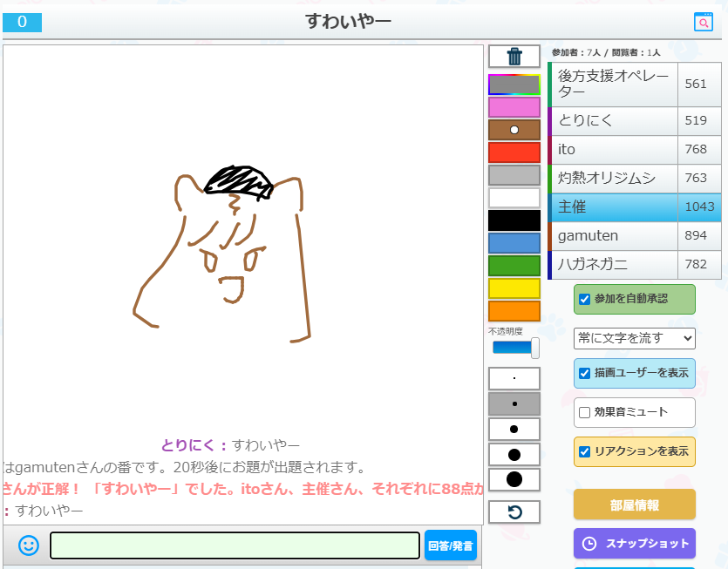
Task: Click the answer text input field
Action: pos(235,545)
